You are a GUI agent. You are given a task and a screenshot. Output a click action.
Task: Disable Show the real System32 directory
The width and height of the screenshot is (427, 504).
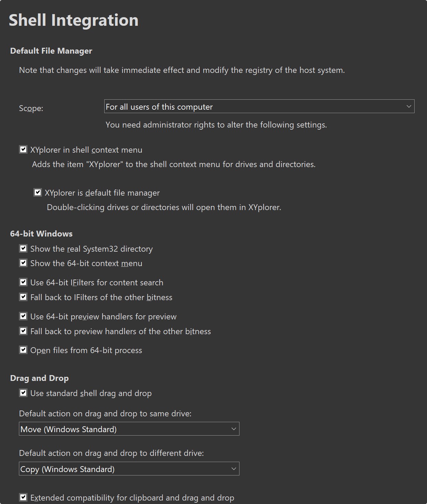[23, 249]
